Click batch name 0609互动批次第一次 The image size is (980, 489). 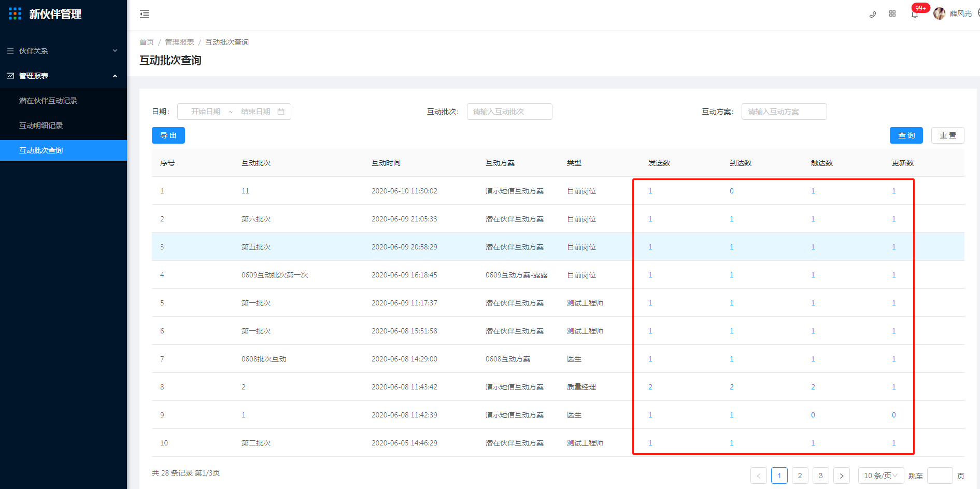[275, 275]
